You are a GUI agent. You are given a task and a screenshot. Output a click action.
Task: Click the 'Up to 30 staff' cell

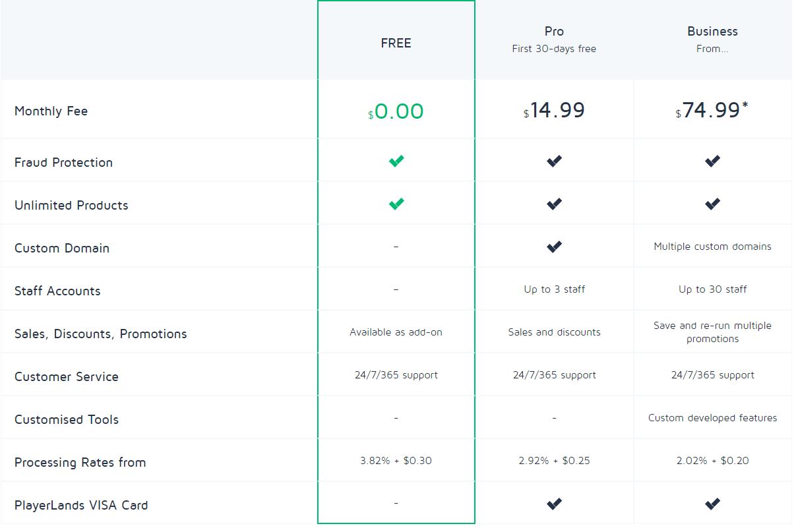[712, 289]
